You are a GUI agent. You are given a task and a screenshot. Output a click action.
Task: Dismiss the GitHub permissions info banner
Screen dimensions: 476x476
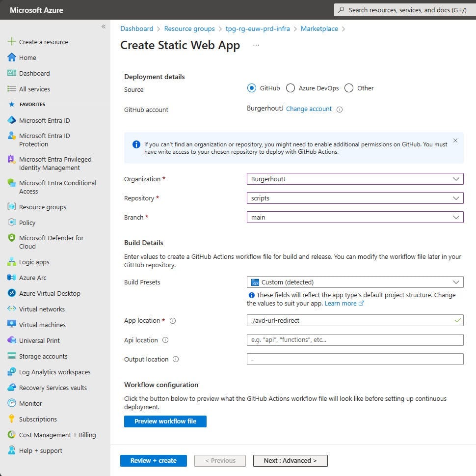[x=455, y=140]
